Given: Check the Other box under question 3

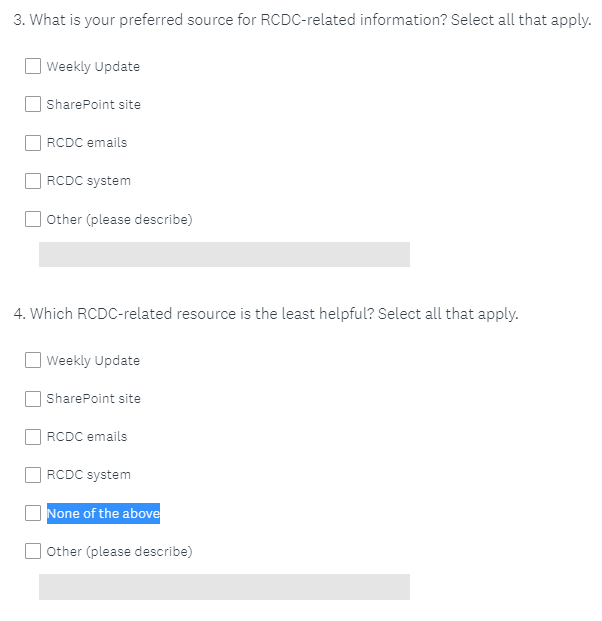Looking at the screenshot, I should [x=33, y=219].
